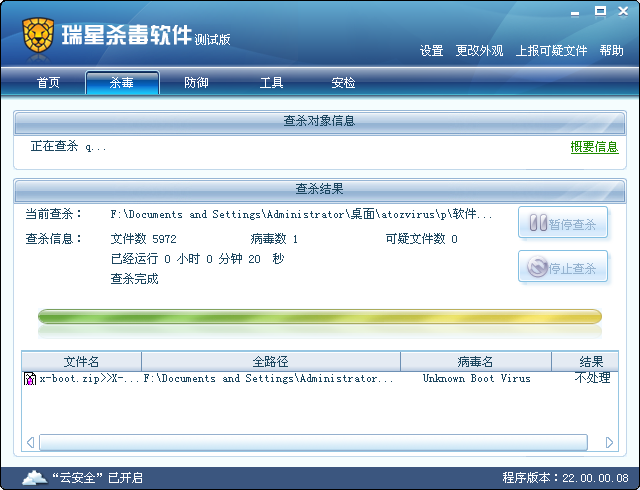Click the 当前查杀 path ending in 软件...
Viewport: 640px width, 490px height.
point(301,214)
